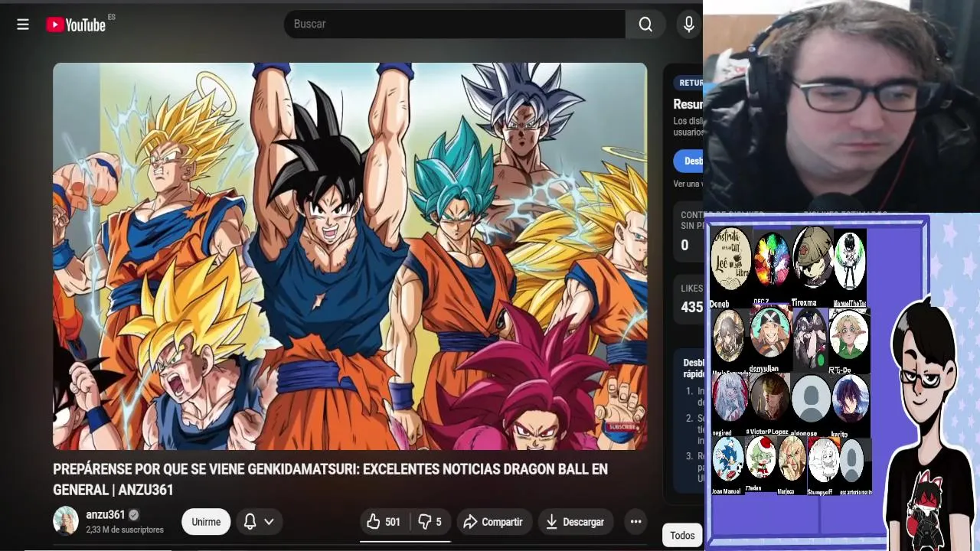Viewport: 980px width, 551px height.
Task: Open the 'Ver una' link in side panel
Action: [x=688, y=184]
